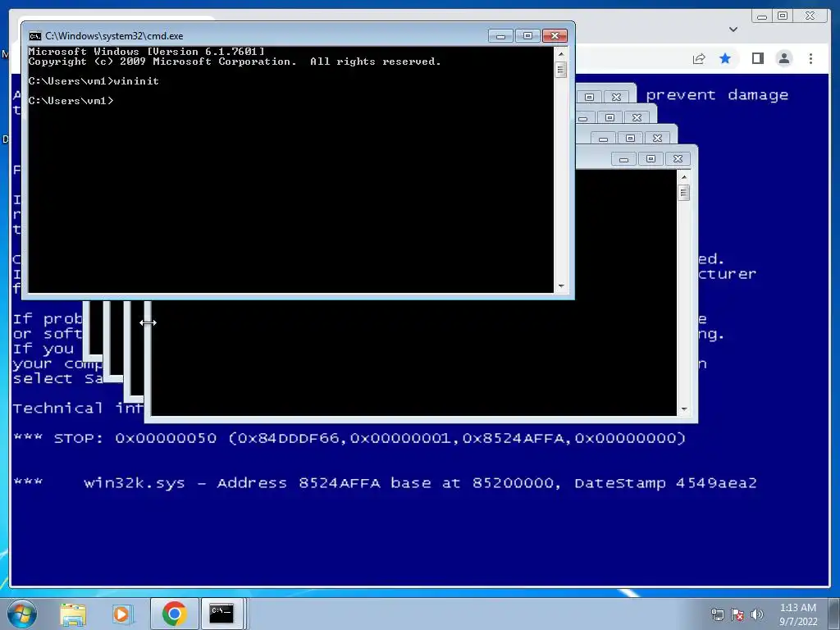This screenshot has height=630, width=840.
Task: Click the front cmd scrollbar down arrow
Action: tap(561, 286)
